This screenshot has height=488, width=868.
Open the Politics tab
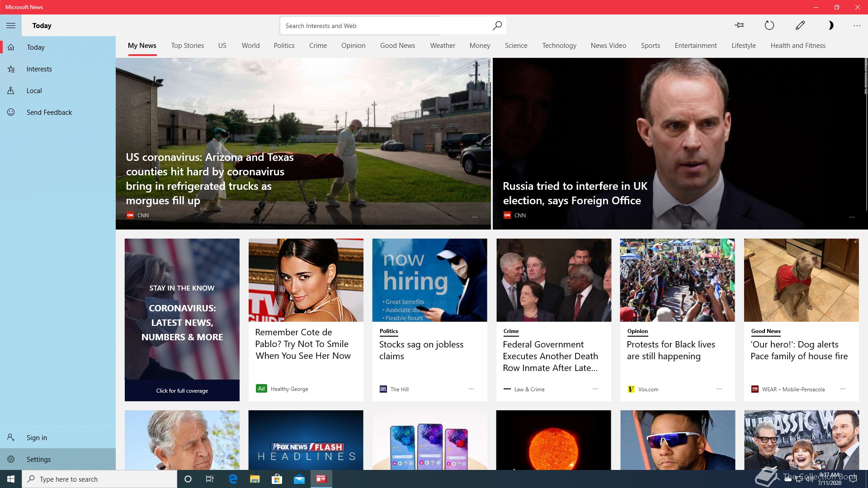coord(284,46)
